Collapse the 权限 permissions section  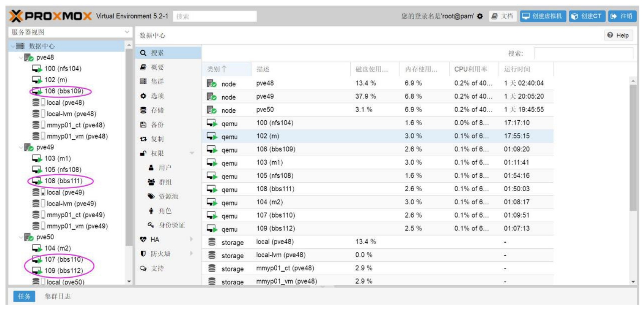pyautogui.click(x=192, y=154)
